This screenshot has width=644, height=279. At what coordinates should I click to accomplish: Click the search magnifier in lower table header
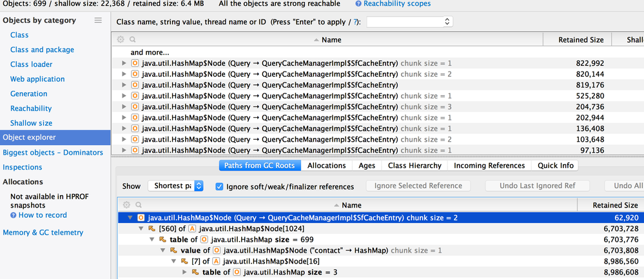coord(139,205)
